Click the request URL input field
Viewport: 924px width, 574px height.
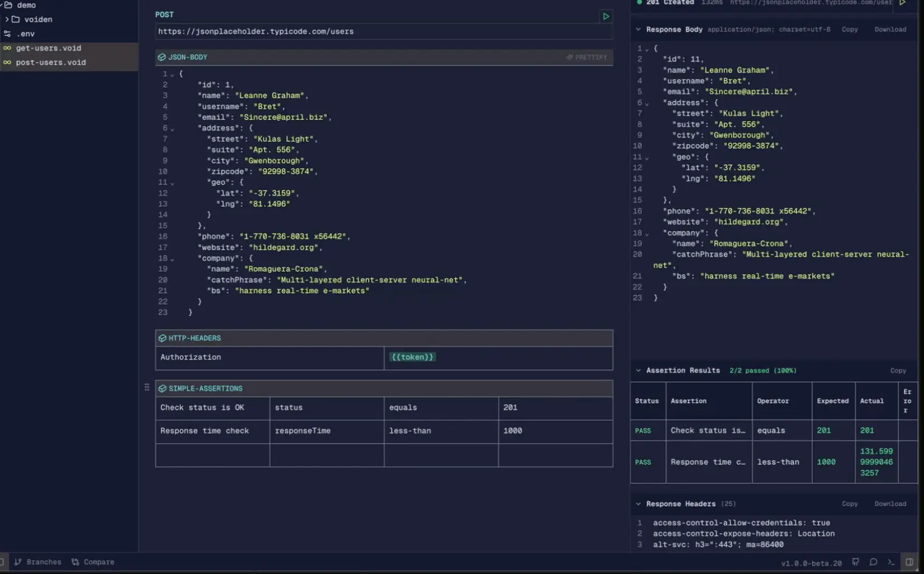384,31
